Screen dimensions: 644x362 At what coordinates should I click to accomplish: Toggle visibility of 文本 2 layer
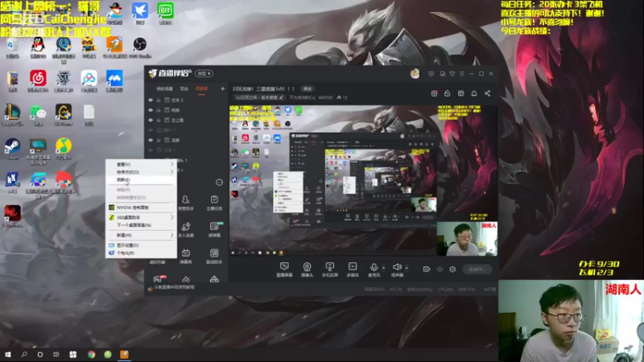(x=151, y=100)
